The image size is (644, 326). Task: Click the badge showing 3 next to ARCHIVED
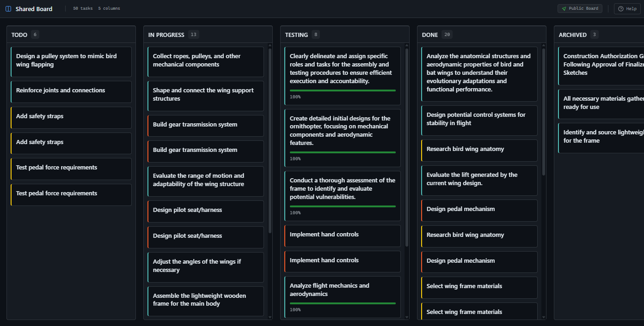pos(594,34)
